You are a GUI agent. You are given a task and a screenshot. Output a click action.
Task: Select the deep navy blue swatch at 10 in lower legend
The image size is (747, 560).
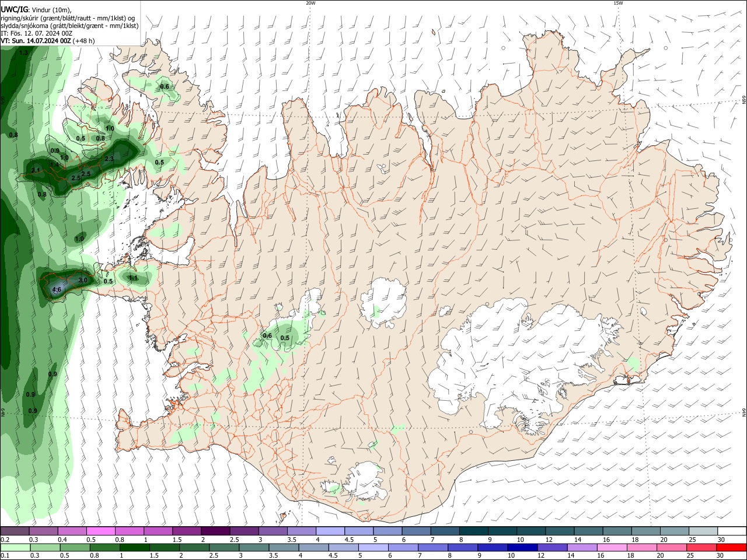coord(522,547)
